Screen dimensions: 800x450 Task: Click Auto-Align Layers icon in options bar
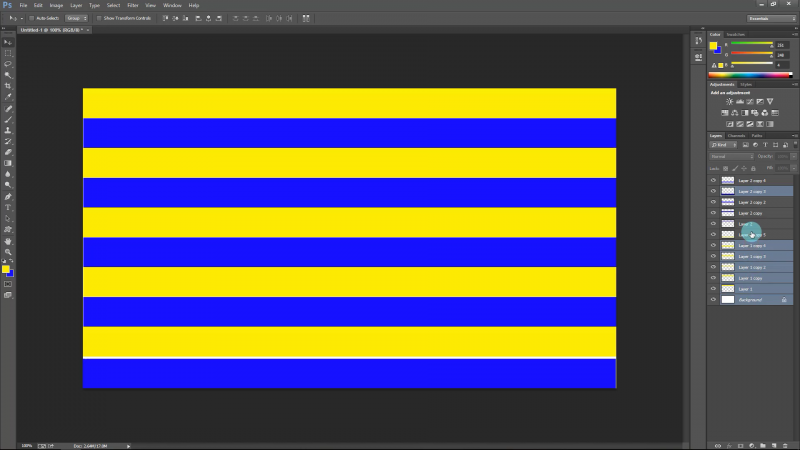306,18
